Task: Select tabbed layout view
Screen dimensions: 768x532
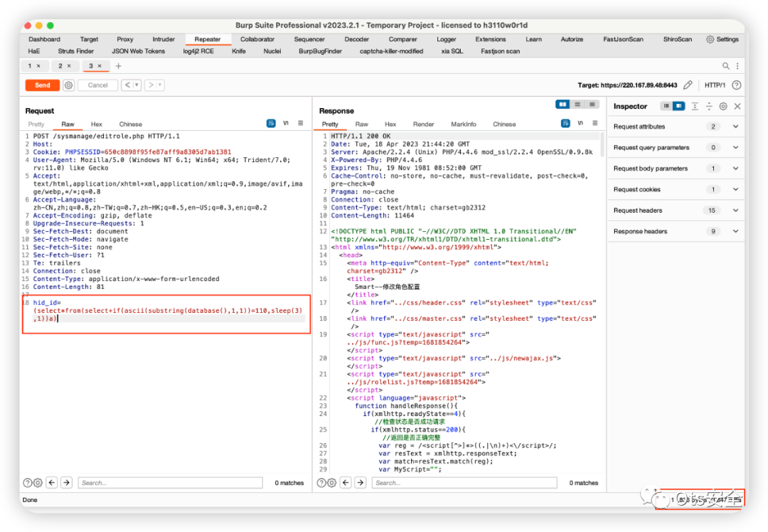Action: [592, 105]
